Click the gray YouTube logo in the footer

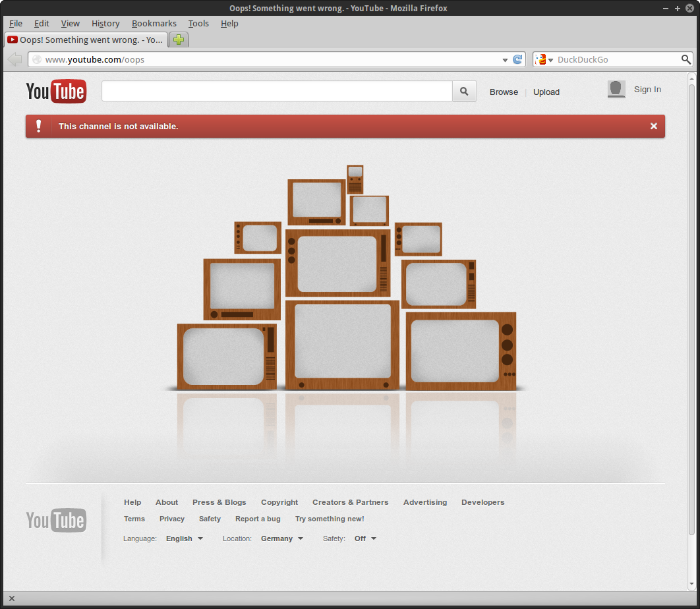point(56,521)
